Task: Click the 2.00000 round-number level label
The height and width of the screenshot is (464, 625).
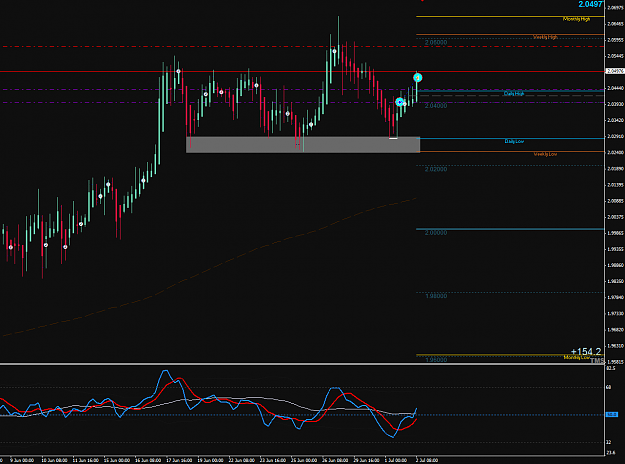Action: coord(436,233)
